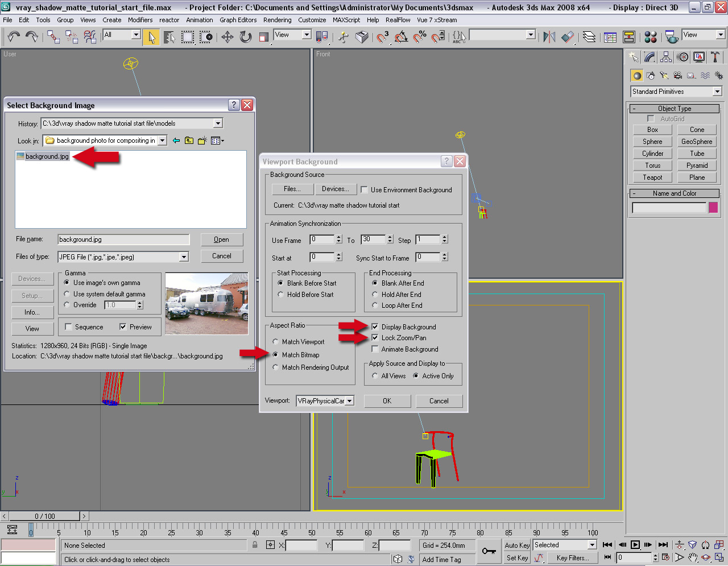
Task: Open the Rendering menu
Action: [x=278, y=20]
